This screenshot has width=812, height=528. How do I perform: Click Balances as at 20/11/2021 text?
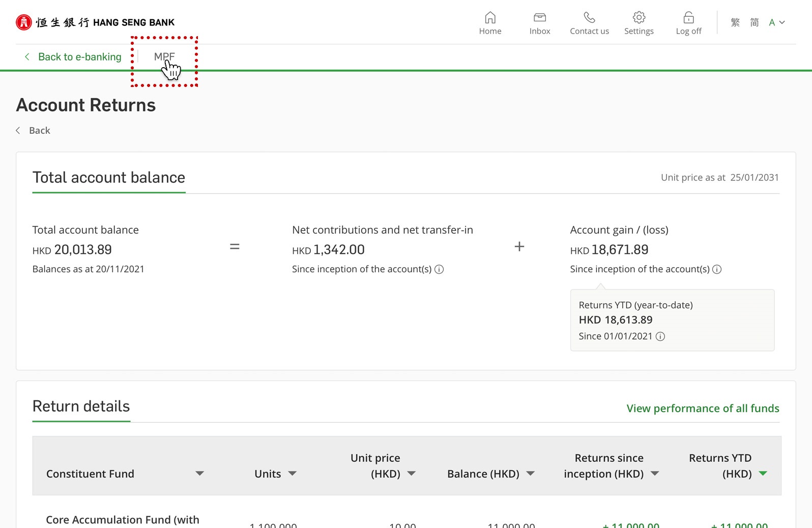point(89,269)
